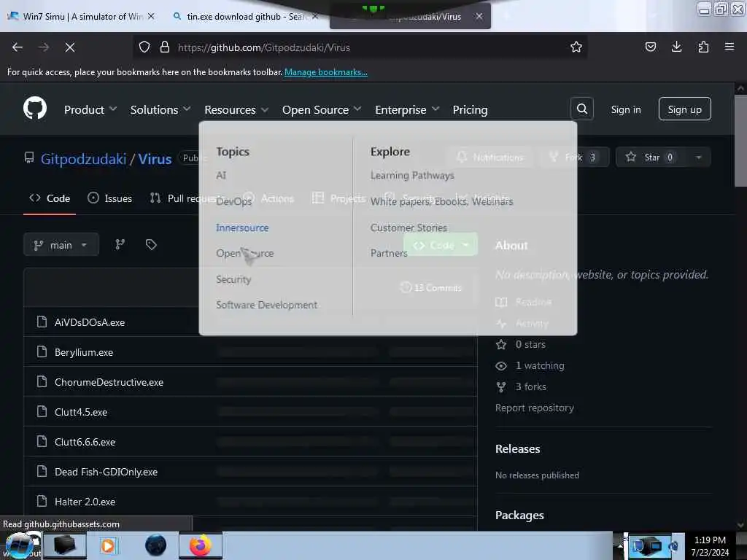747x560 pixels.
Task: Click the taskbar clock and date
Action: click(710, 546)
